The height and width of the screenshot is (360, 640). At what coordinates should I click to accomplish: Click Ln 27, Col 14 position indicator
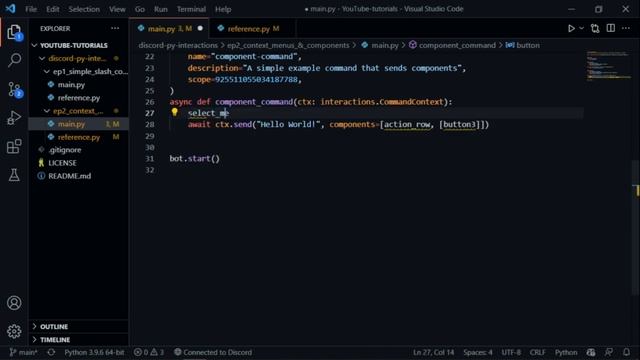tap(433, 352)
